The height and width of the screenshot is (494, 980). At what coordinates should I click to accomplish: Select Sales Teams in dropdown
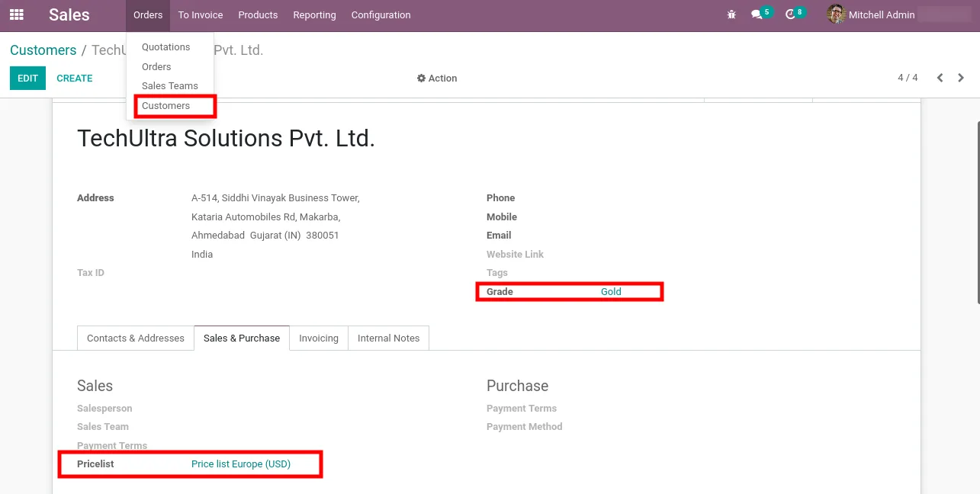click(169, 86)
